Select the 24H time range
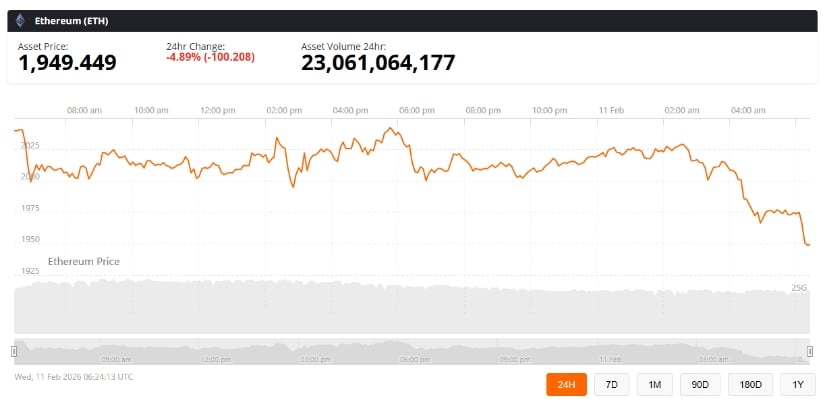The height and width of the screenshot is (402, 825). 566,384
